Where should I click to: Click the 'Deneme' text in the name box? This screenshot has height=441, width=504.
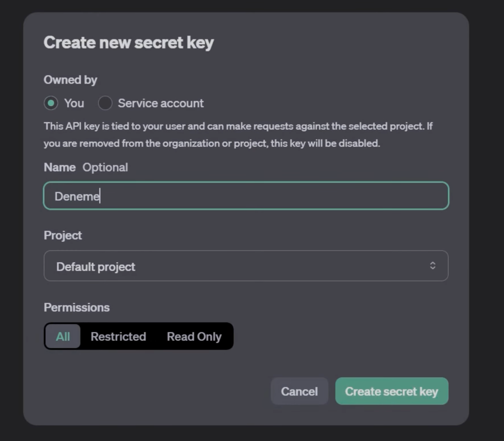[x=76, y=196]
